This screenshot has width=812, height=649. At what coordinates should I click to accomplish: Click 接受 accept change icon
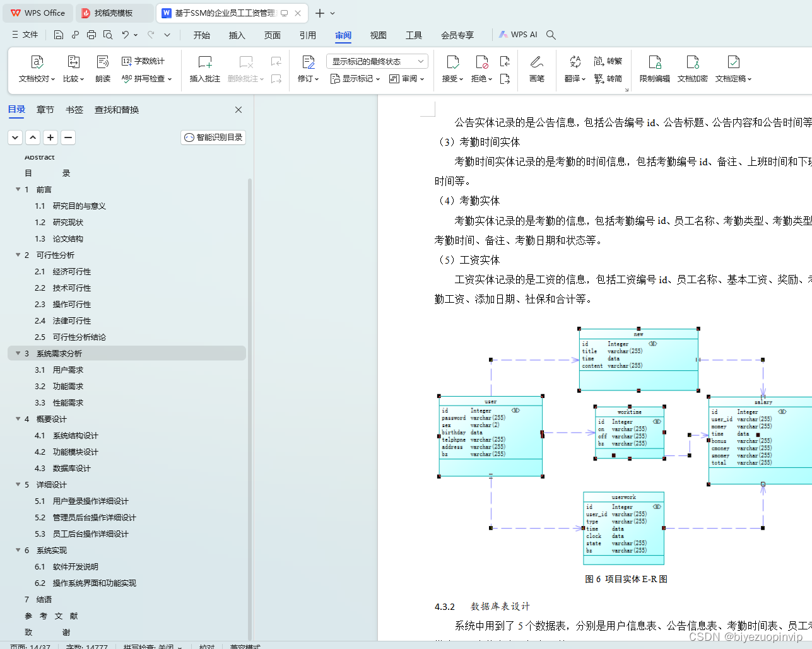point(452,62)
